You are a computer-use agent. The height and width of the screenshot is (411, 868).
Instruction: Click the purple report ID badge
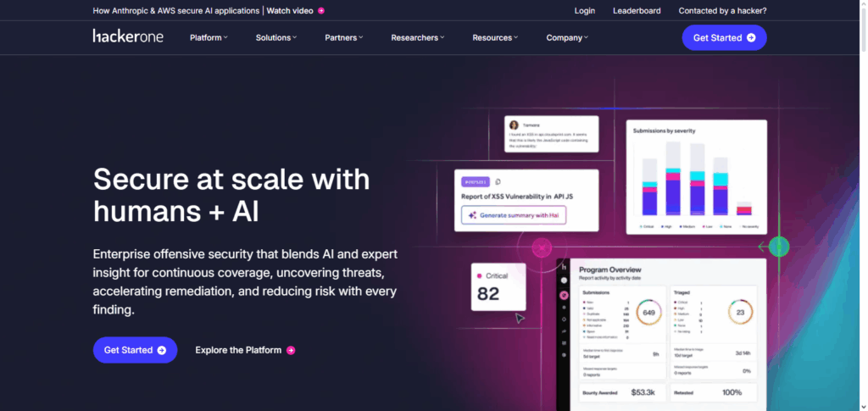475,182
